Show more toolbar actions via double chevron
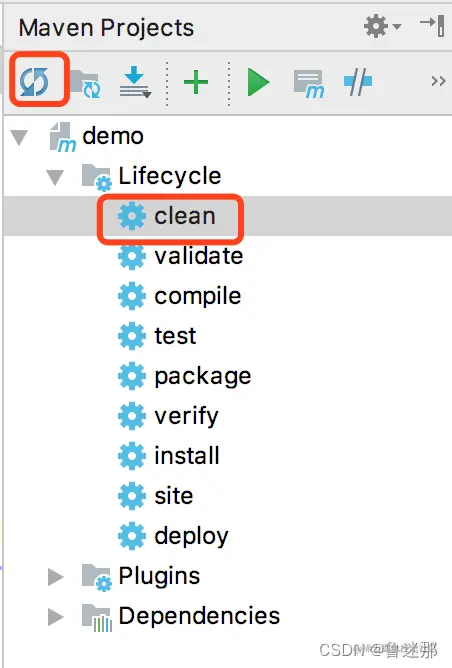452x668 pixels. 438,81
